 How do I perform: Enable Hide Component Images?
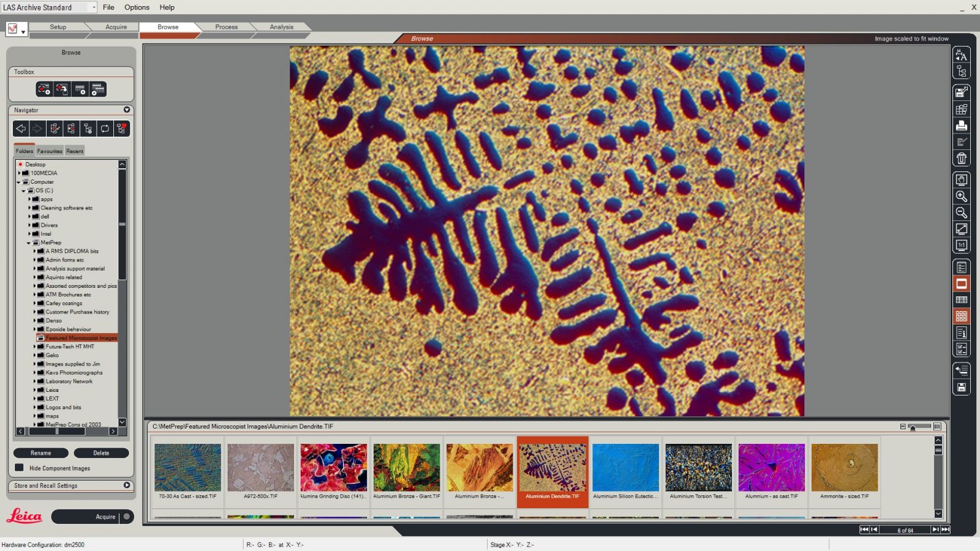click(x=19, y=468)
